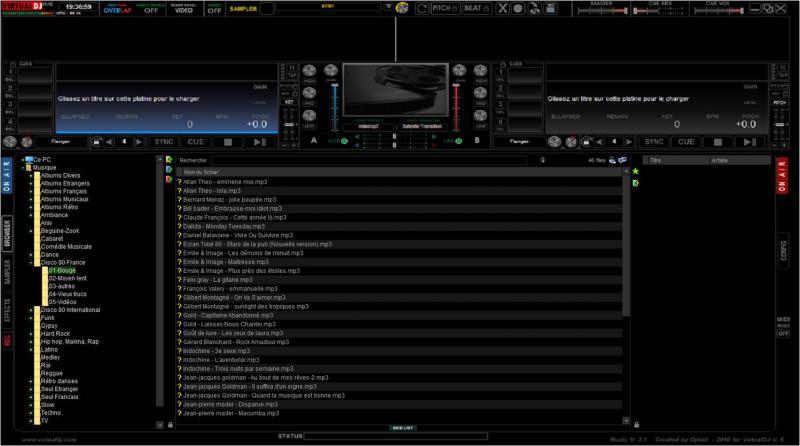Click the PITCH lock button in the top bar

pos(445,8)
